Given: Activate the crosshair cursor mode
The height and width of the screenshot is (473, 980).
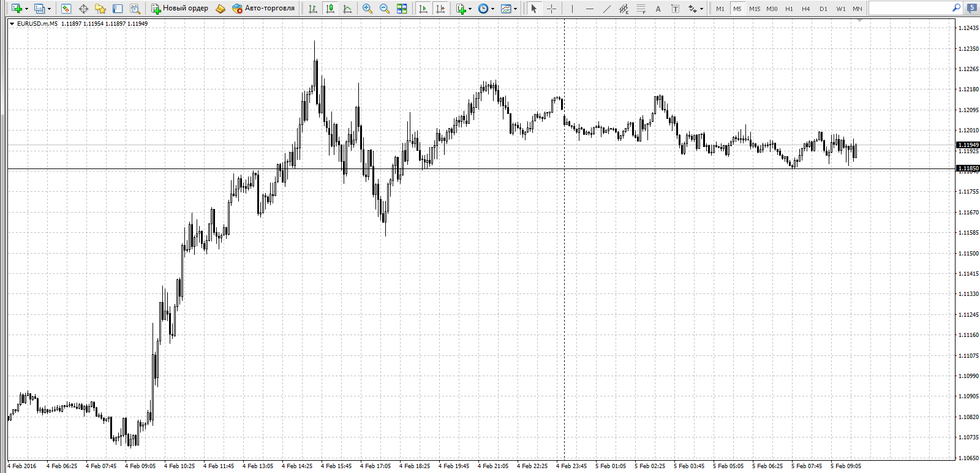Looking at the screenshot, I should pyautogui.click(x=551, y=9).
